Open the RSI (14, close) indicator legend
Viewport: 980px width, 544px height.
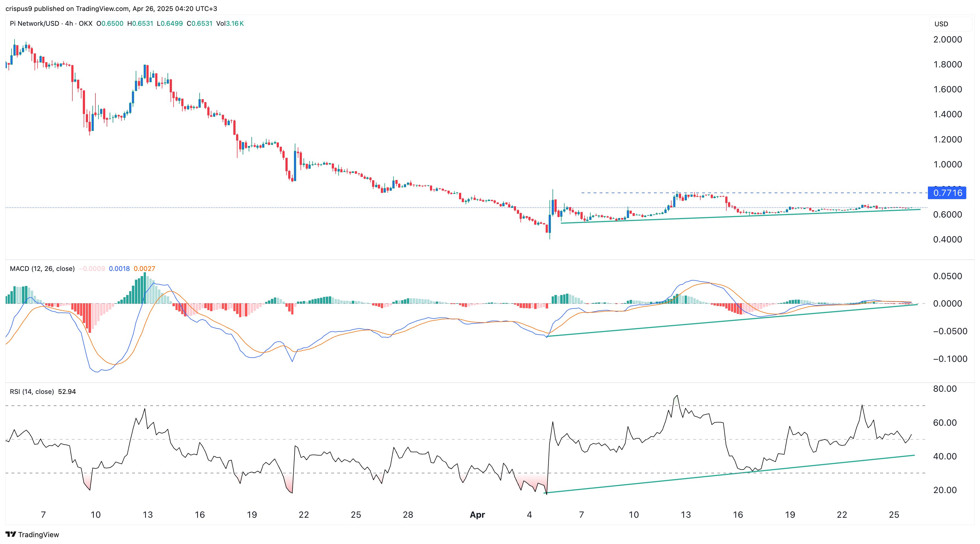tap(32, 391)
